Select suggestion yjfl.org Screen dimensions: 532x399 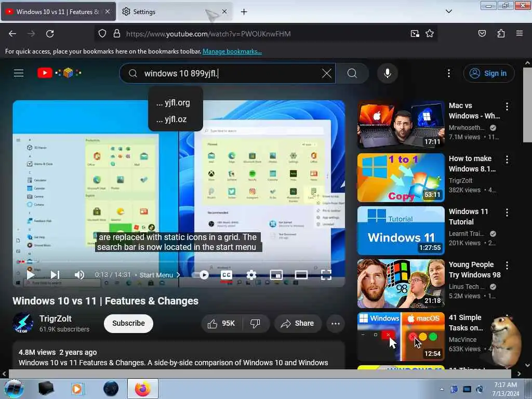pyautogui.click(x=176, y=102)
